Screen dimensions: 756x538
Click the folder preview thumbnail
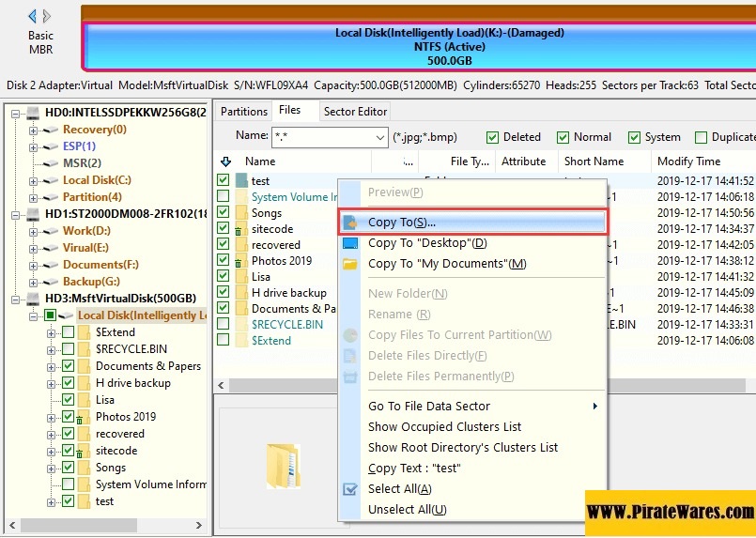[284, 465]
